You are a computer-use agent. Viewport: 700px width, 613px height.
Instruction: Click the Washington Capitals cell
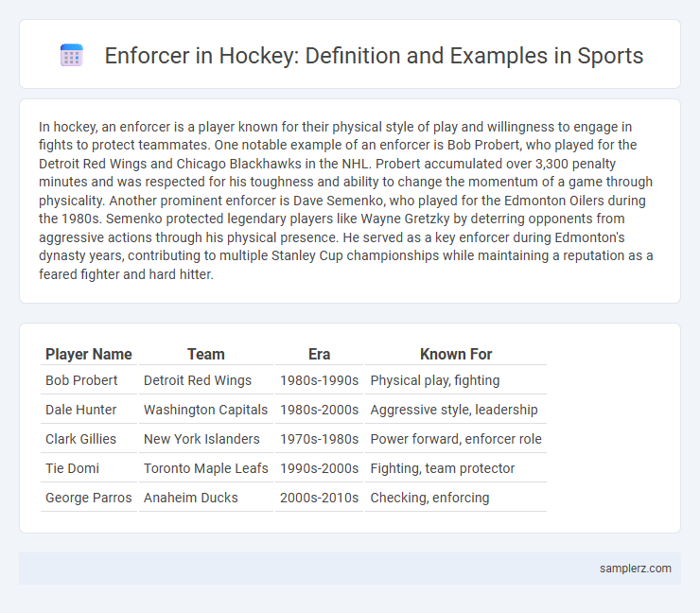(x=206, y=410)
